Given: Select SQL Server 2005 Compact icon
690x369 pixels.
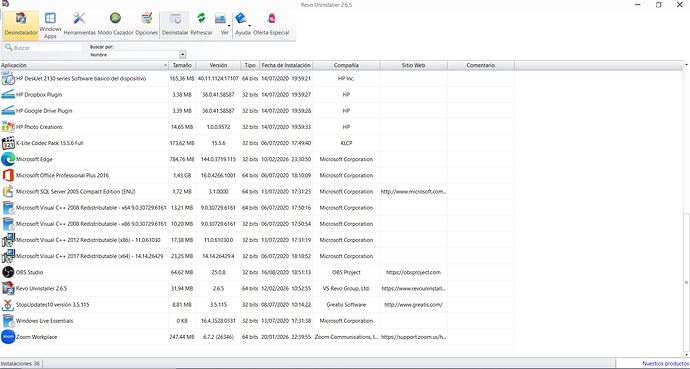Looking at the screenshot, I should point(8,192).
